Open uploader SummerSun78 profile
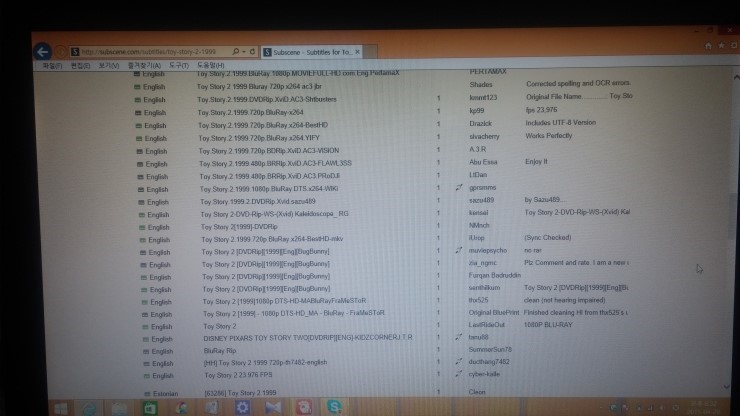 coord(490,349)
